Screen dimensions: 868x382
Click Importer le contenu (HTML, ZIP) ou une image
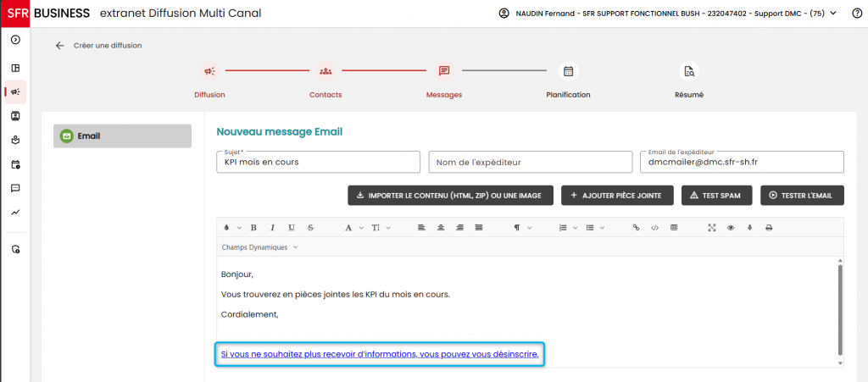(x=450, y=195)
